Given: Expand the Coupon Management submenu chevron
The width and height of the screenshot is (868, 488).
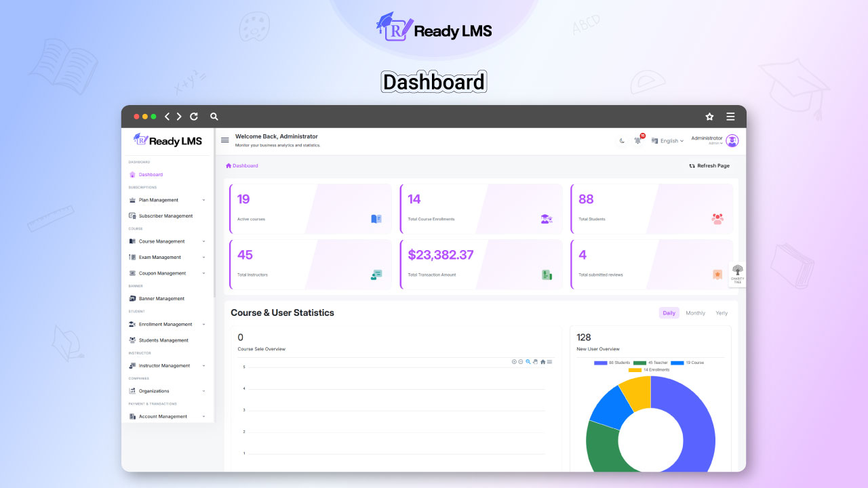Looking at the screenshot, I should point(203,273).
